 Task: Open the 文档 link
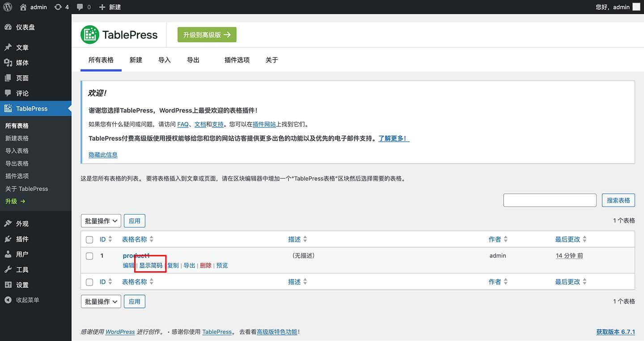pyautogui.click(x=200, y=125)
